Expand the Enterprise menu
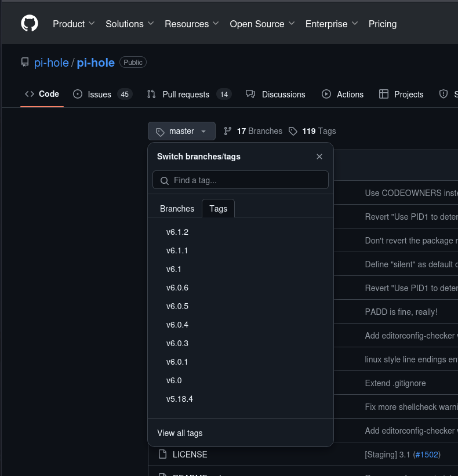This screenshot has width=458, height=476. pos(332,24)
